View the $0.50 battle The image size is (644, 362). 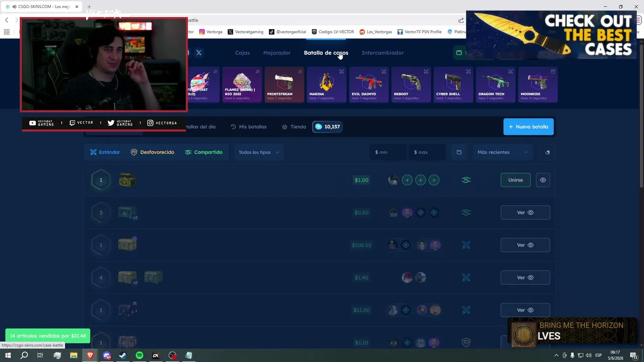point(525,213)
